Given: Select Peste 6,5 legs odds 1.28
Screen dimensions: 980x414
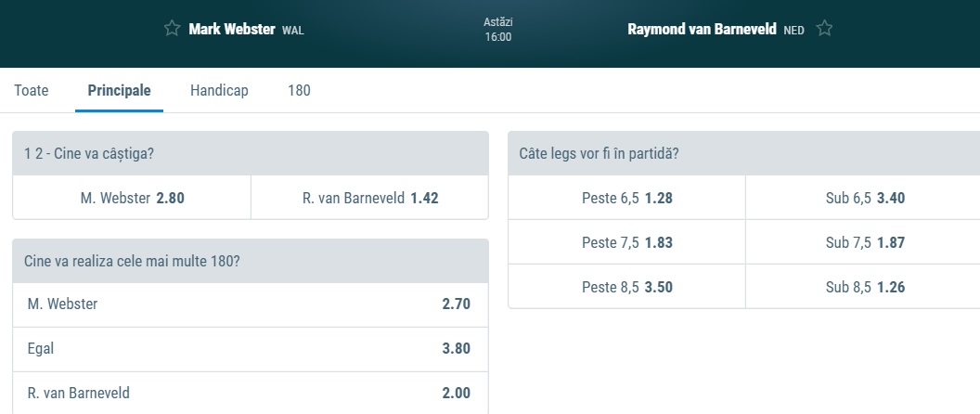Looking at the screenshot, I should point(626,198).
